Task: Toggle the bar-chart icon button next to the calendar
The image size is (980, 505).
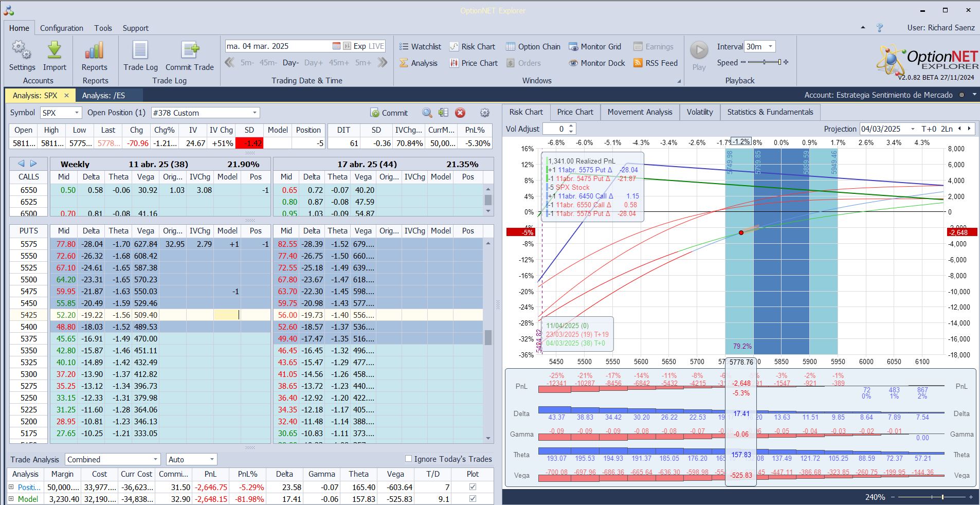Action: 347,46
